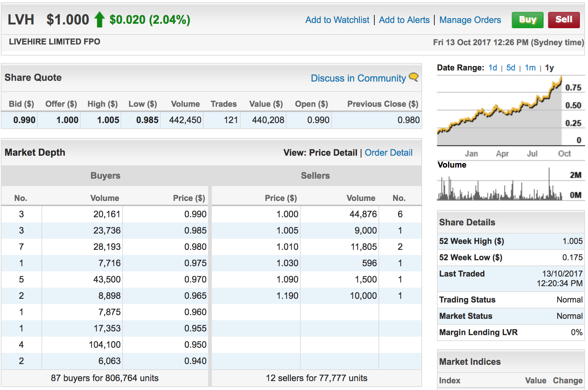Click the community speech bubble icon
The height and width of the screenshot is (390, 588).
click(414, 77)
